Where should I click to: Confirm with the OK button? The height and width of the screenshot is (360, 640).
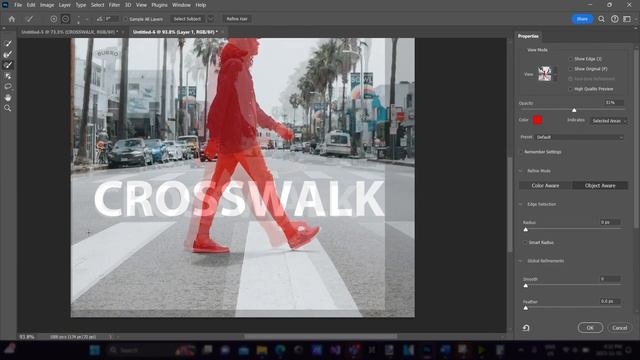tap(590, 328)
